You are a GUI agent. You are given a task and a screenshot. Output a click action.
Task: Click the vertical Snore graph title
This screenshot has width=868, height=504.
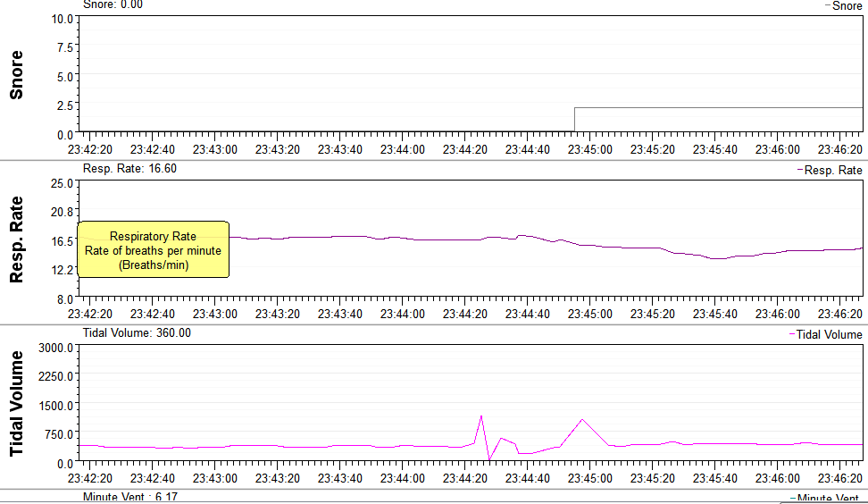click(16, 75)
